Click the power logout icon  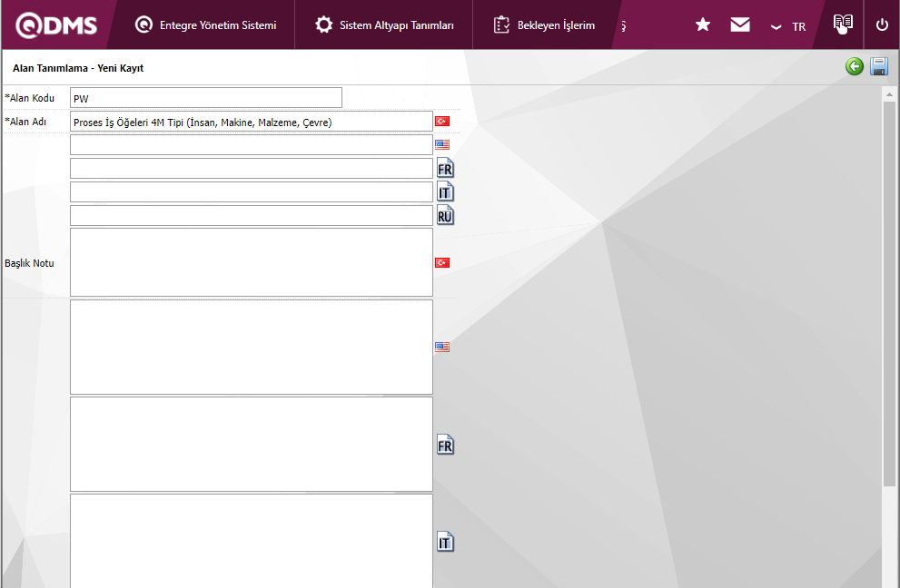[882, 24]
